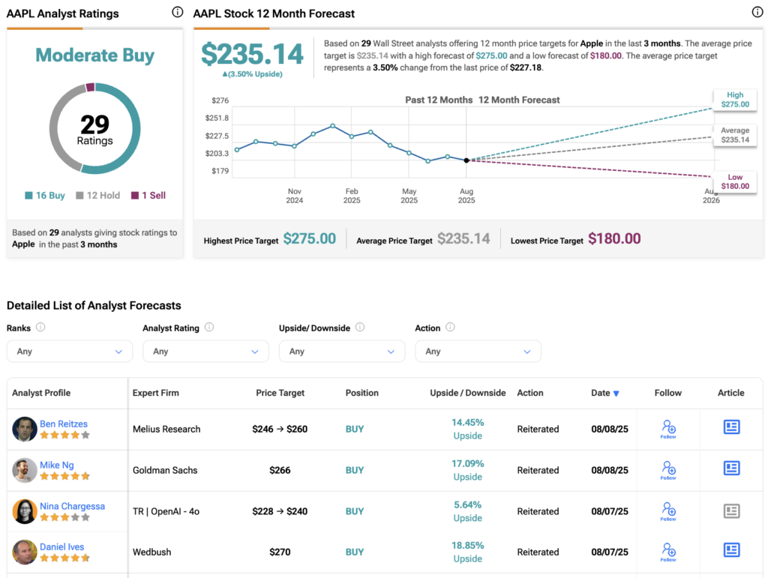Open the Upside/ Downside filter dropdown
768x578 pixels.
(x=342, y=351)
